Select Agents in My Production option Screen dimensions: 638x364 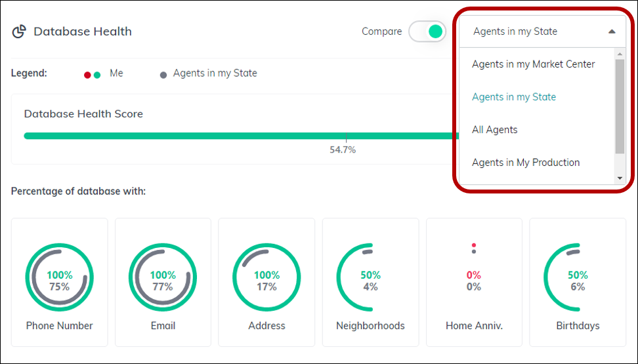[x=526, y=162]
